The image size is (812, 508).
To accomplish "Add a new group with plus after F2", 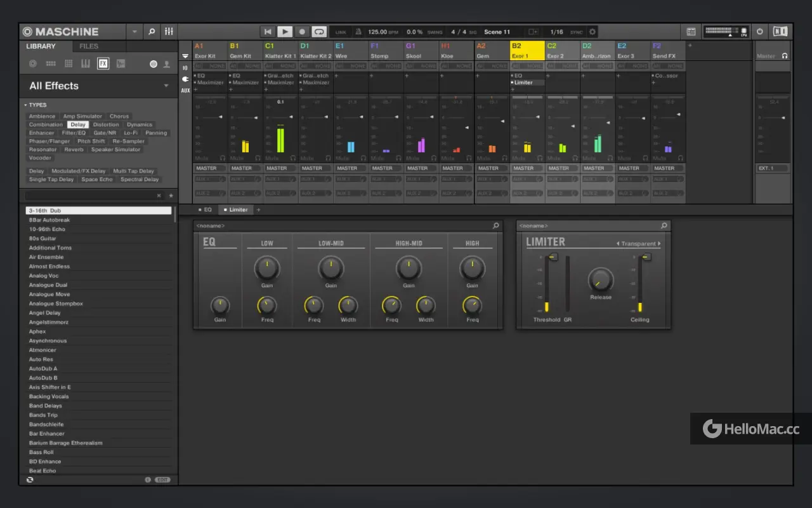I will tap(690, 46).
